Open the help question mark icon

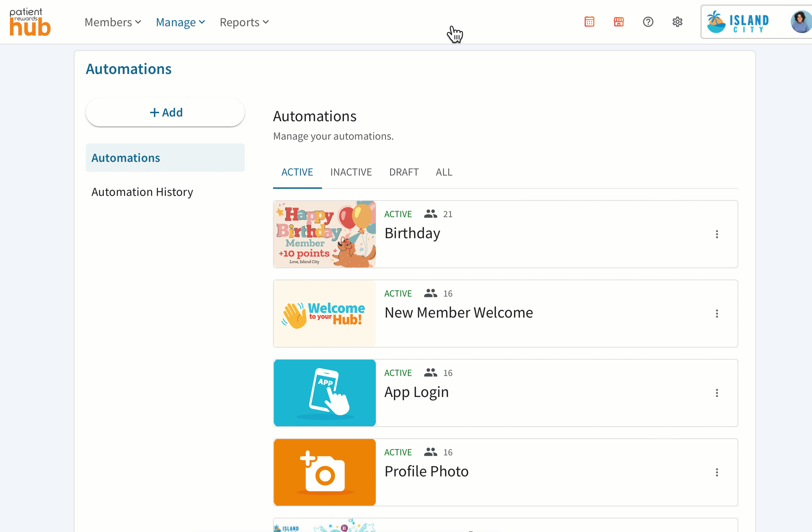(648, 22)
